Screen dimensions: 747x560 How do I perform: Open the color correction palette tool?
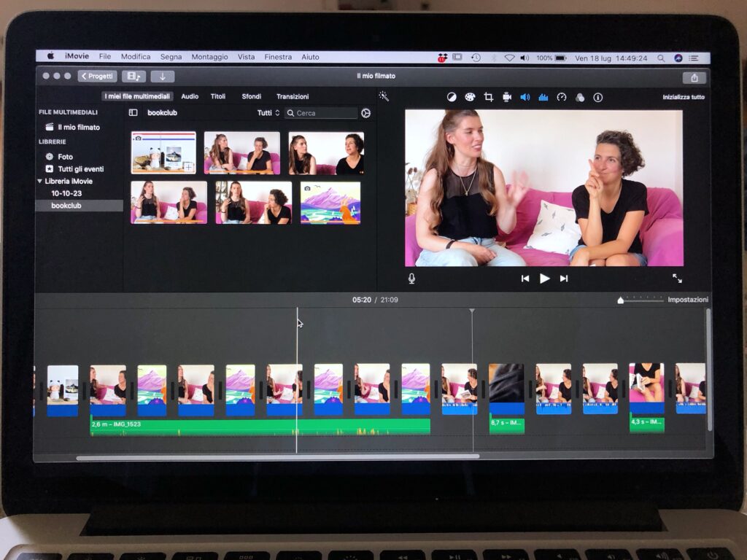click(x=470, y=97)
